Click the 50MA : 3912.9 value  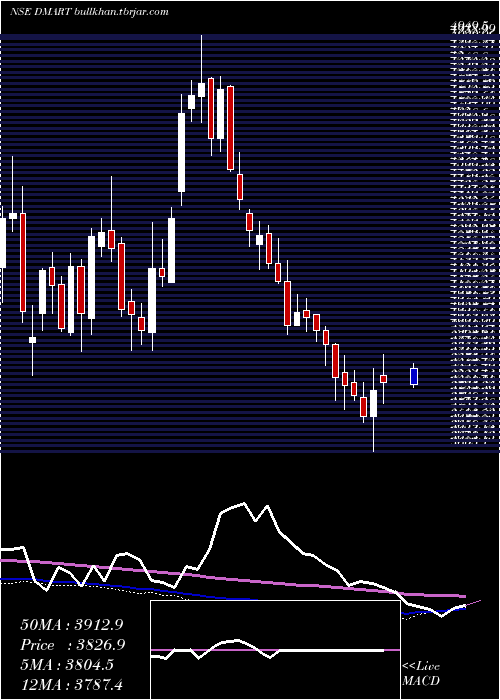[x=71, y=625]
